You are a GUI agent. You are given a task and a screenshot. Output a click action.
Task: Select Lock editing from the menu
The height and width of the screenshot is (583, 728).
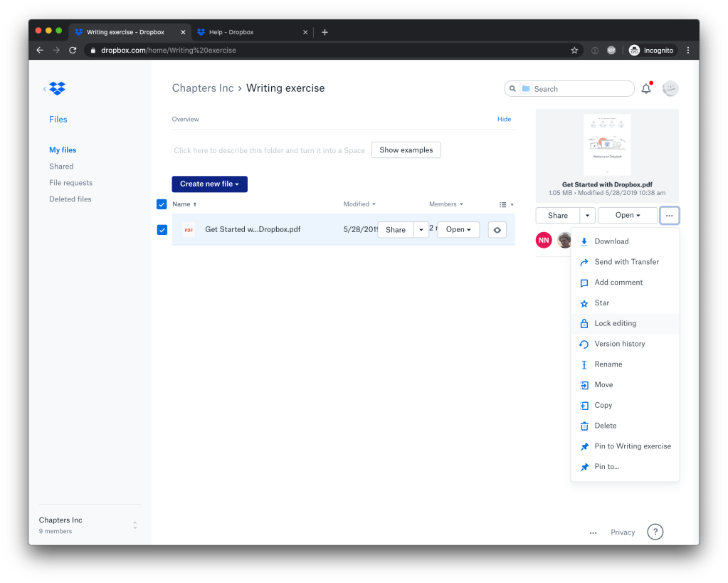(x=615, y=323)
